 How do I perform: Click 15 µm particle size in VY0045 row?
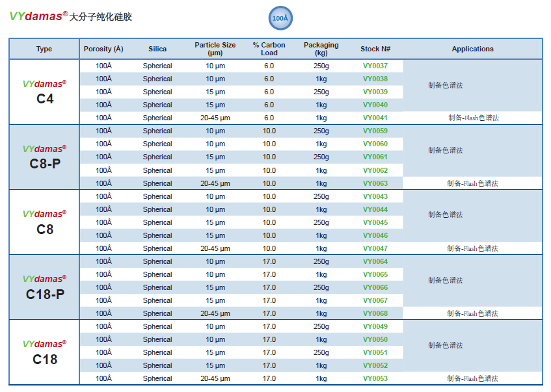pos(215,222)
